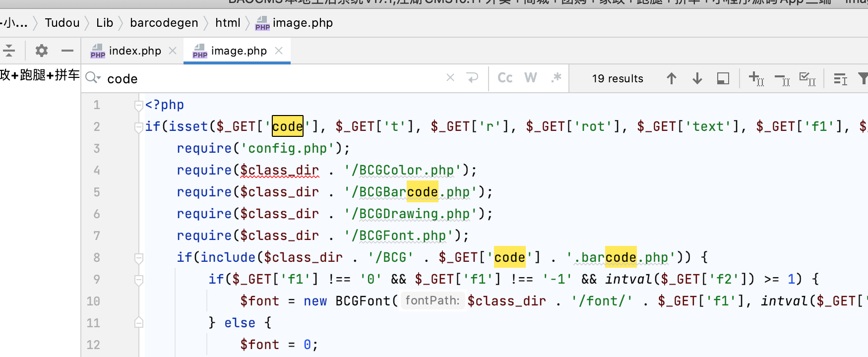Open the html breadcrumb folder
This screenshot has height=357, width=868.
228,23
